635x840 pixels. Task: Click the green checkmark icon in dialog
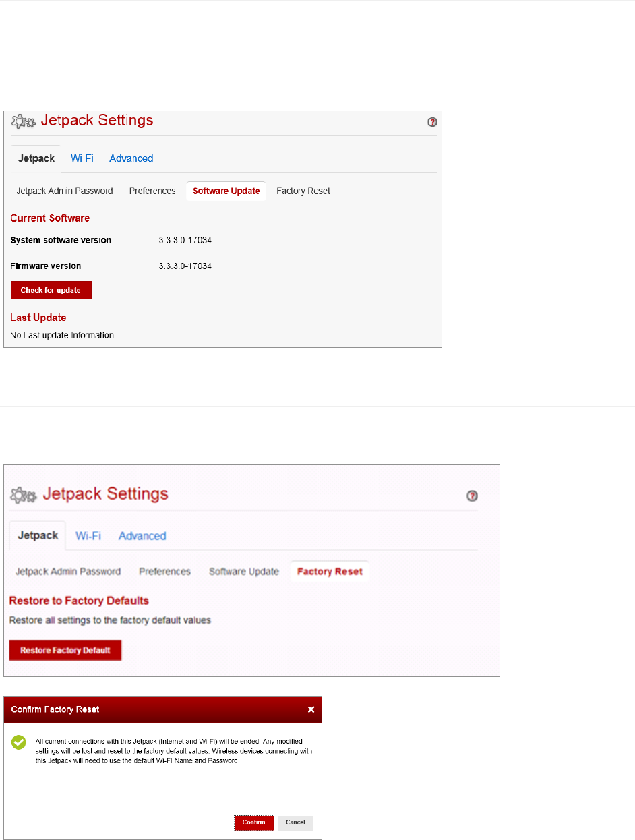tap(19, 742)
